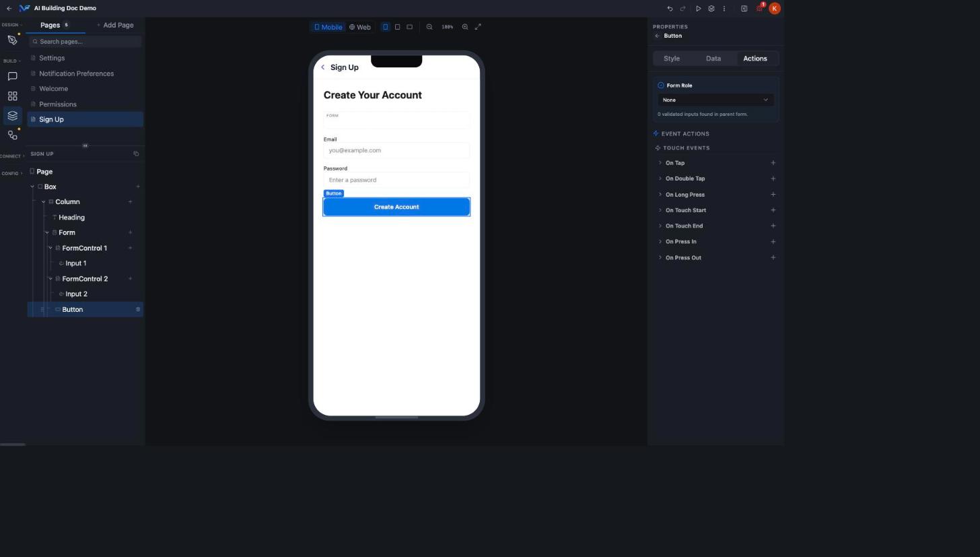
Task: Click the 100% zoom level value
Action: pyautogui.click(x=447, y=27)
